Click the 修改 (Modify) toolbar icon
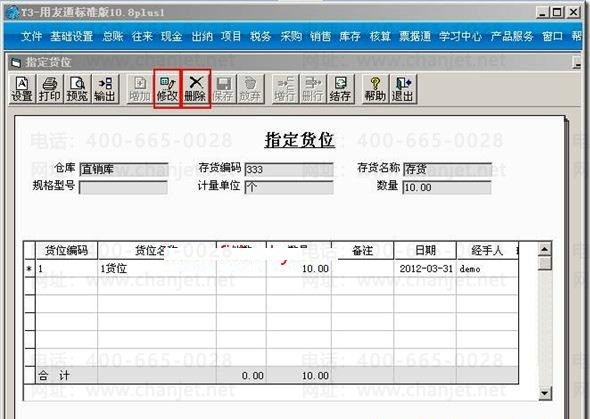 [167, 89]
